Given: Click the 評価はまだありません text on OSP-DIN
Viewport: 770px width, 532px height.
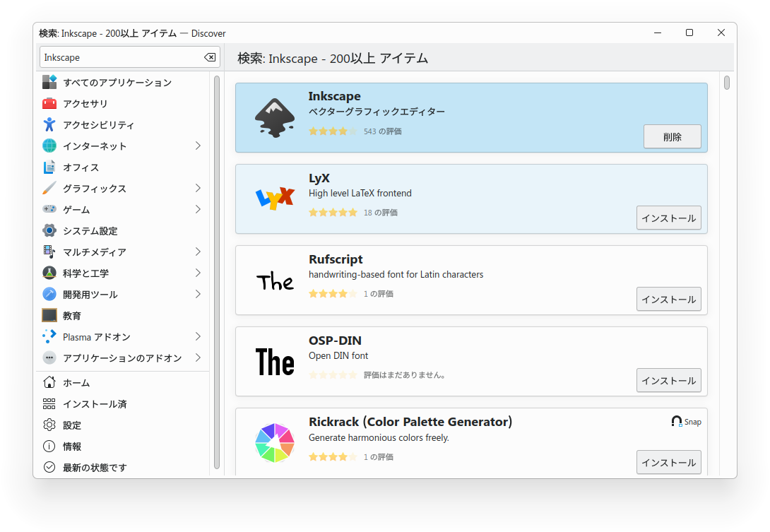Looking at the screenshot, I should click(x=405, y=375).
